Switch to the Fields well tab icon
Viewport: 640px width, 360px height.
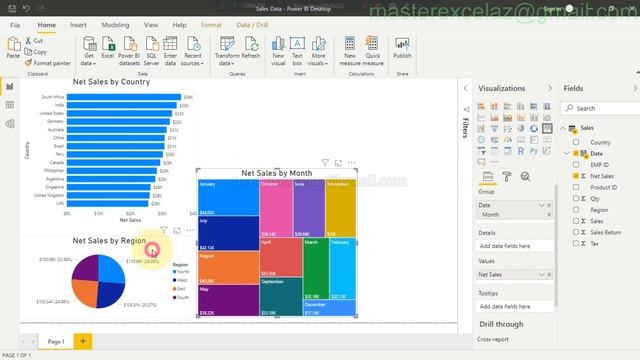(488, 177)
